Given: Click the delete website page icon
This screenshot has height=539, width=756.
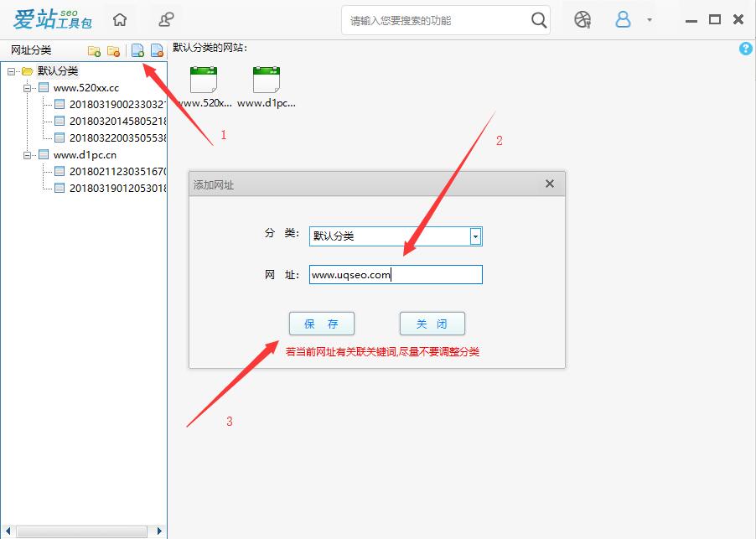Looking at the screenshot, I should [157, 51].
